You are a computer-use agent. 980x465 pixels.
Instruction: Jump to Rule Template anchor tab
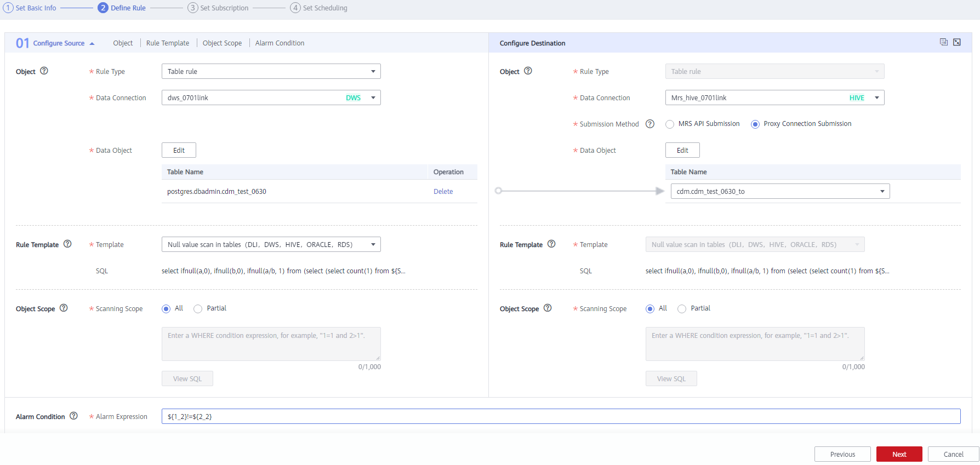coord(168,43)
